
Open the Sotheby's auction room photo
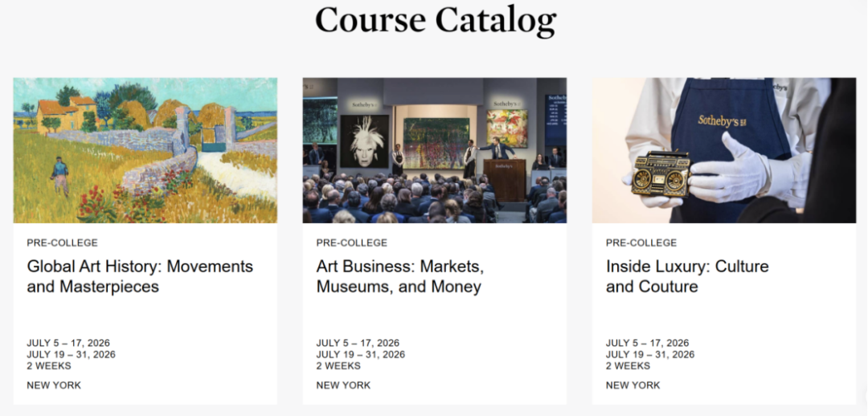point(434,150)
